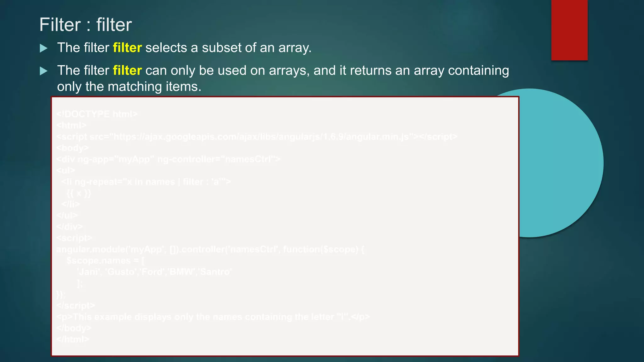Viewport: 644px width, 362px height.
Task: Click the text 'only the matching items.'
Action: 129,86
